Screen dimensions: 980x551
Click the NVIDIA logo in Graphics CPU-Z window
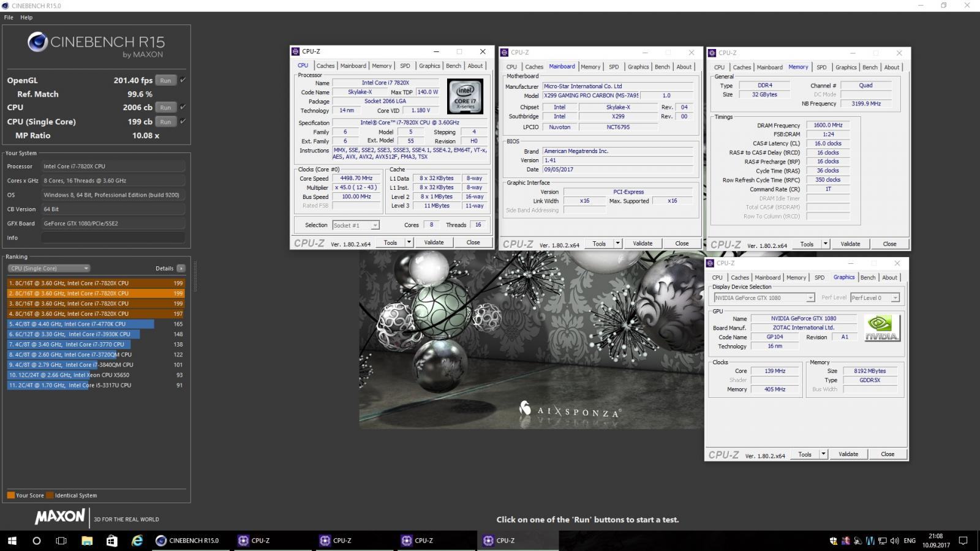click(x=881, y=328)
